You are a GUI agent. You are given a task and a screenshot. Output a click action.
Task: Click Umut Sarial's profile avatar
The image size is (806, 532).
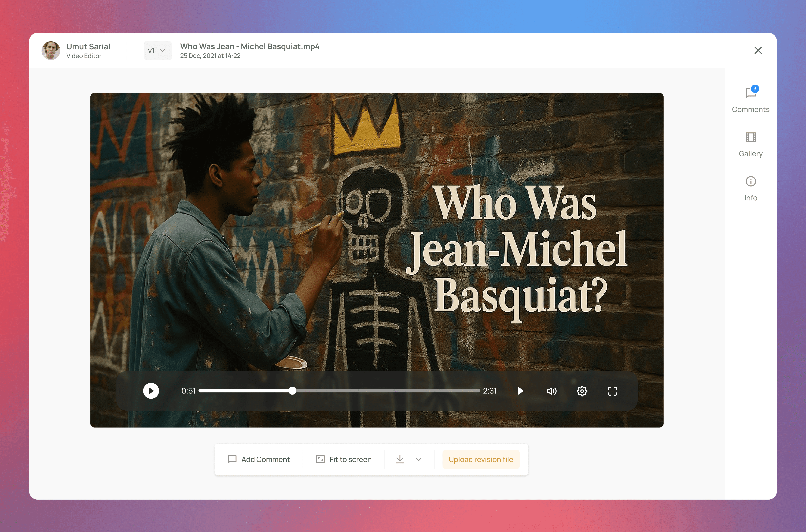[51, 51]
